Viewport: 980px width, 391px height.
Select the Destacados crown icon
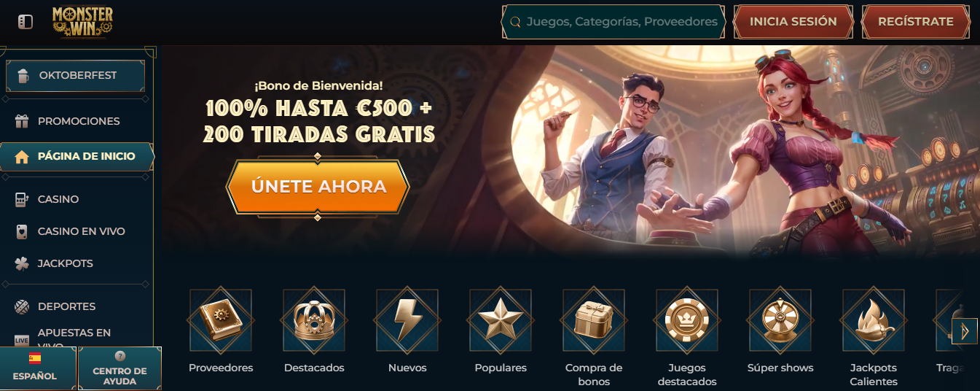314,320
